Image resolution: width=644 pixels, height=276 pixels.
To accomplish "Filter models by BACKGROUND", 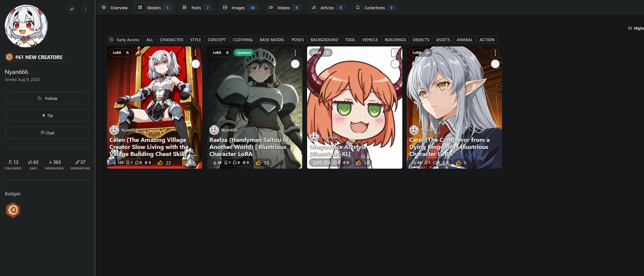I will (324, 40).
